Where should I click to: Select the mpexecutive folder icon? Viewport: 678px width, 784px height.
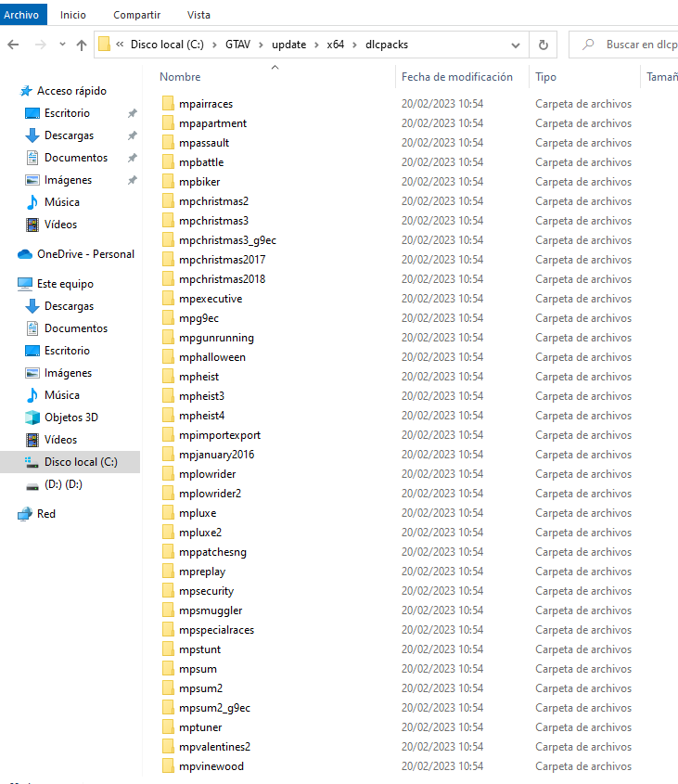[x=168, y=299]
